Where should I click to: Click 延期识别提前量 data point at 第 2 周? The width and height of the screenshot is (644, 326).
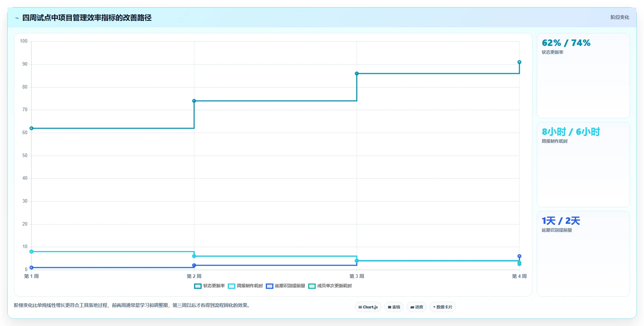194,265
